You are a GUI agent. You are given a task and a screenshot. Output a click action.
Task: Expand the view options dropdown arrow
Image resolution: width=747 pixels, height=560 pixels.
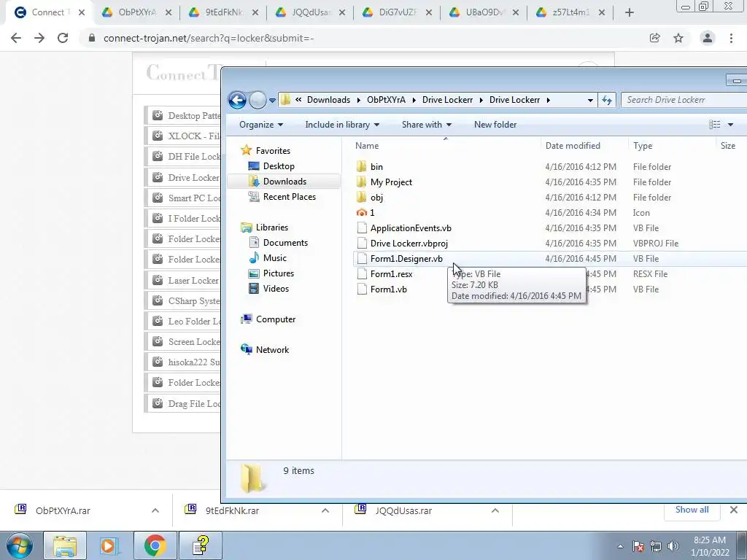(730, 125)
